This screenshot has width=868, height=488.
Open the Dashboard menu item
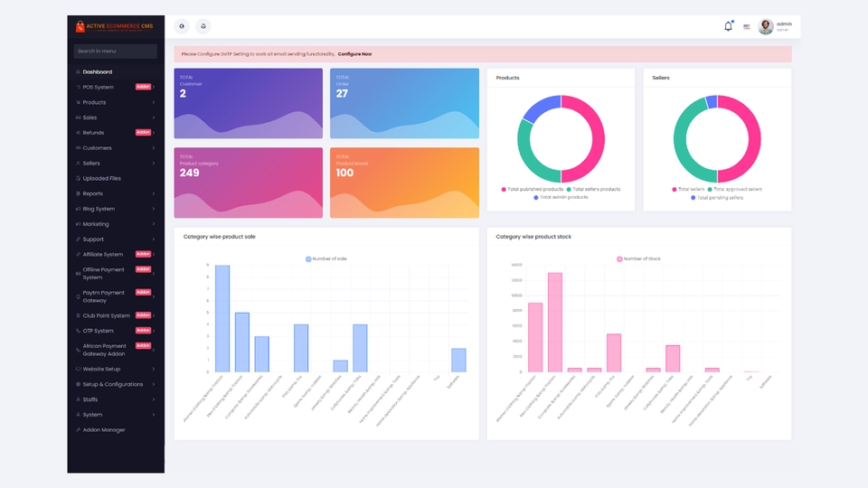click(x=116, y=72)
